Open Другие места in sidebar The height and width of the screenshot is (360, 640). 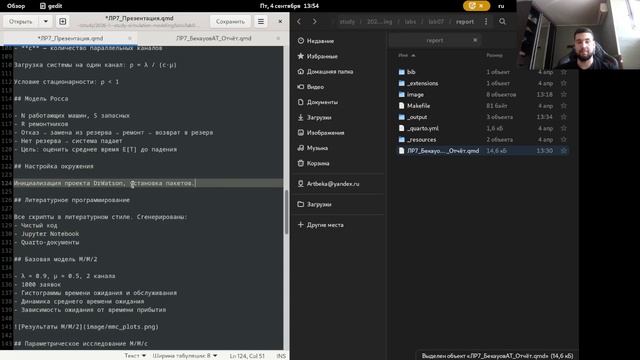click(x=325, y=225)
